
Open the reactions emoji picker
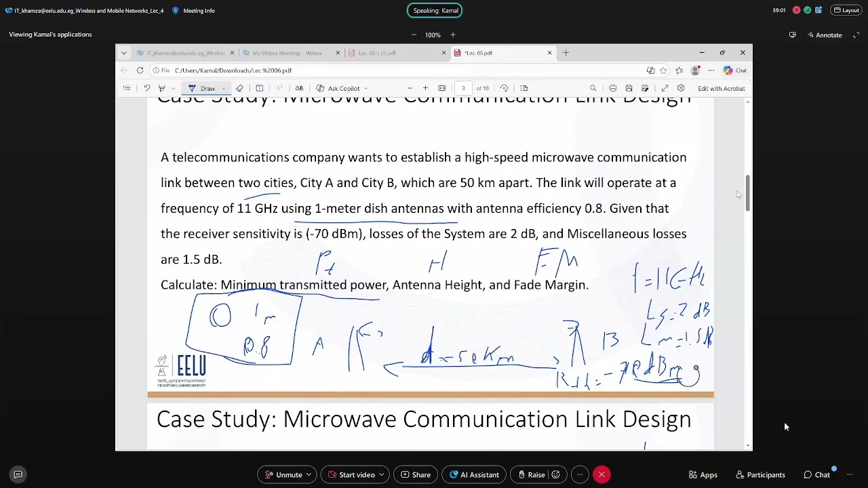[x=556, y=474]
